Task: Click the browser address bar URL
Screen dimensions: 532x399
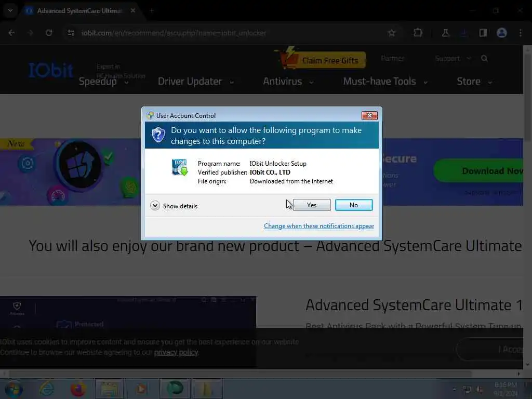Action: 174,33
